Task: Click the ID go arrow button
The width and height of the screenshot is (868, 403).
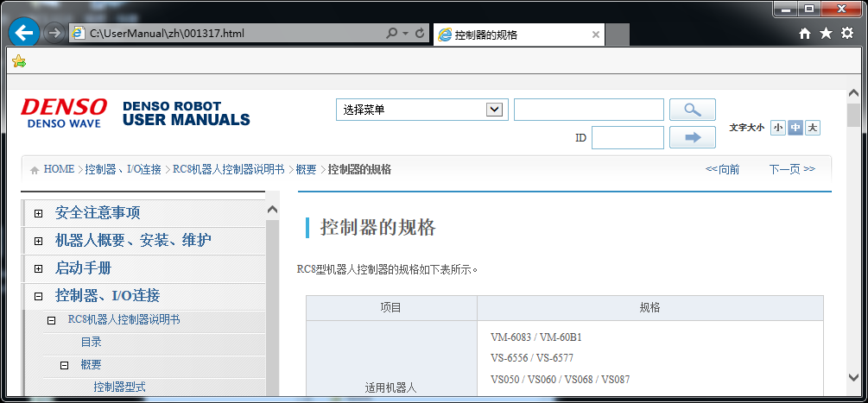Action: [x=692, y=137]
